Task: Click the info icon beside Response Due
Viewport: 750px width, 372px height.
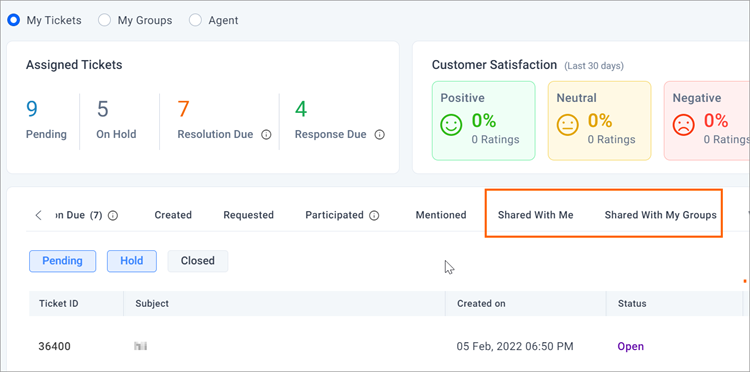Action: coord(379,135)
